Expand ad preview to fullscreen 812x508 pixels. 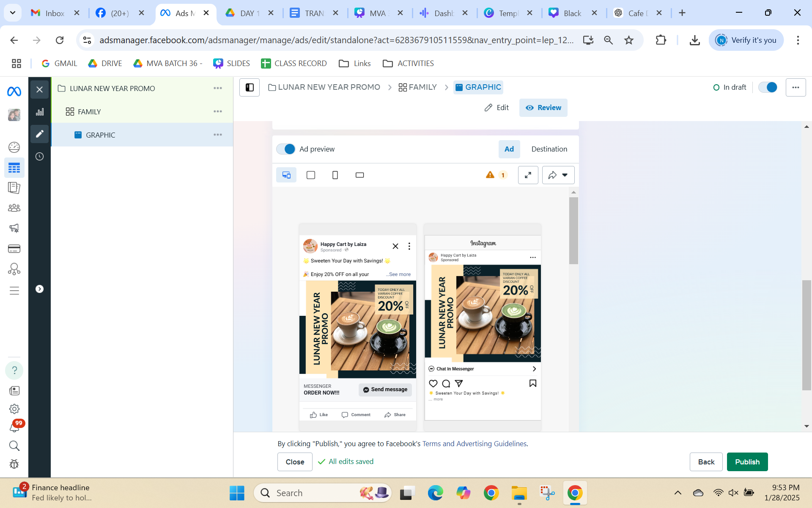point(528,175)
